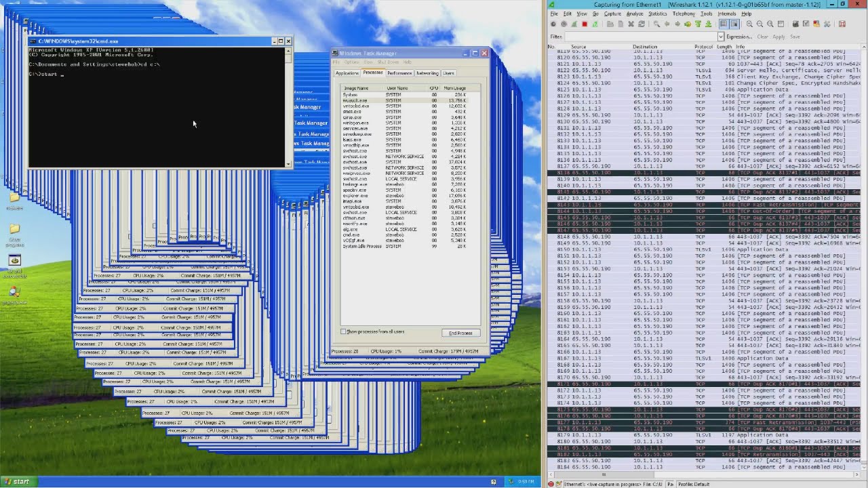The width and height of the screenshot is (868, 488).
Task: Open Wireshark Statistics menu
Action: [x=658, y=14]
